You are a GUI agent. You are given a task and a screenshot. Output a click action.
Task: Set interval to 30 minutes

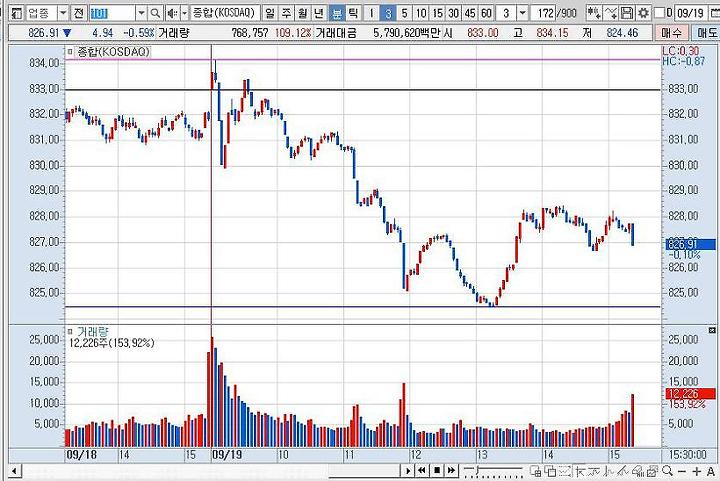[454, 13]
